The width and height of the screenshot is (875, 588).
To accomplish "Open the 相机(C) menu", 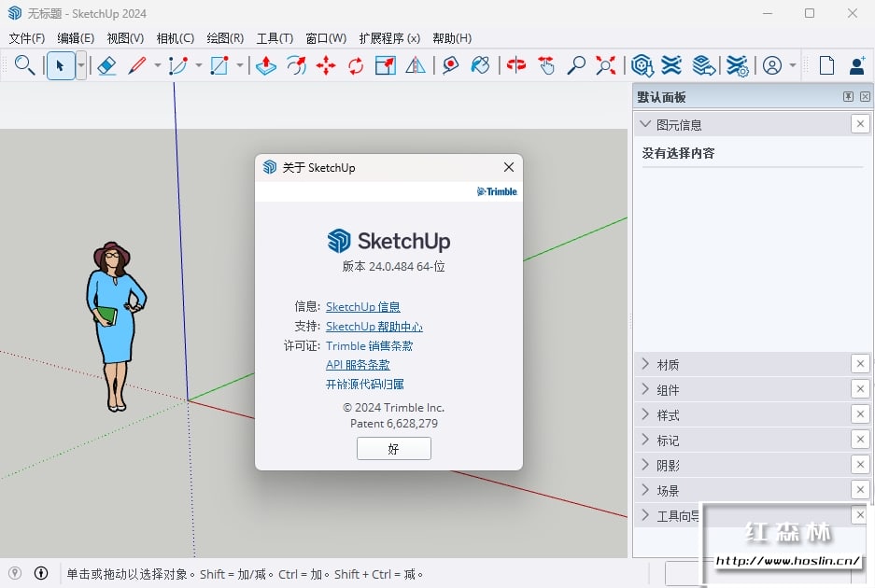I will point(176,38).
